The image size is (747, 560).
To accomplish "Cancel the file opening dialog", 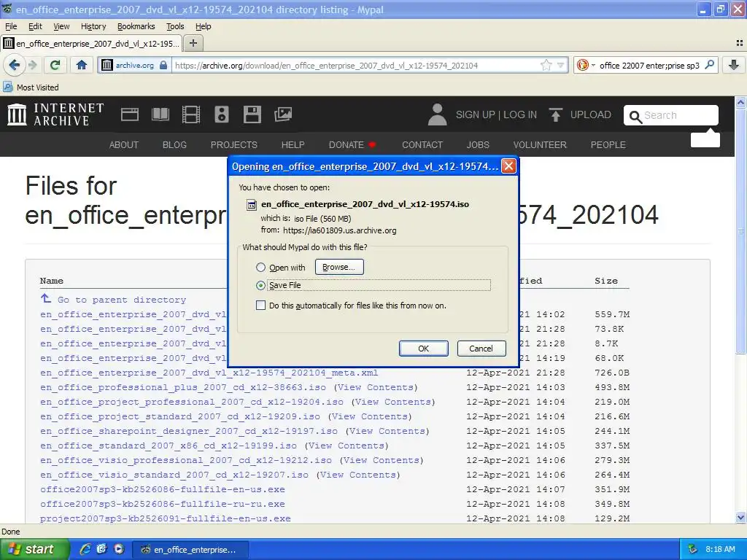I will tap(481, 349).
